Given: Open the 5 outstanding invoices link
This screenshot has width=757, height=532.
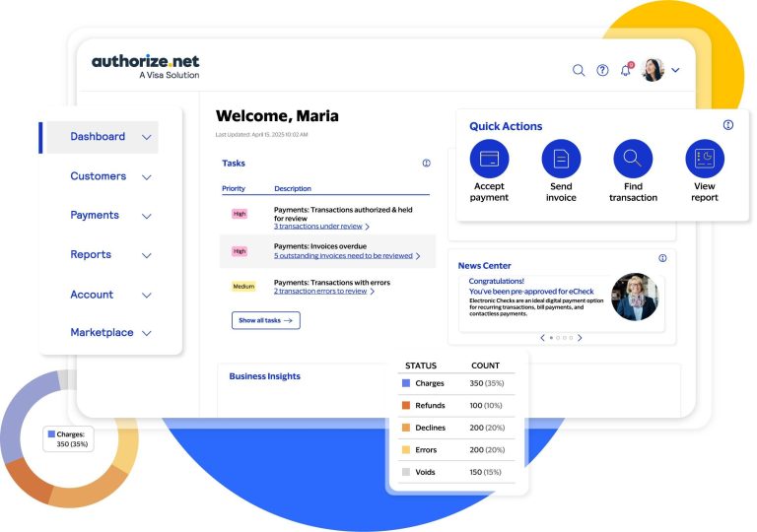Looking at the screenshot, I should (342, 256).
